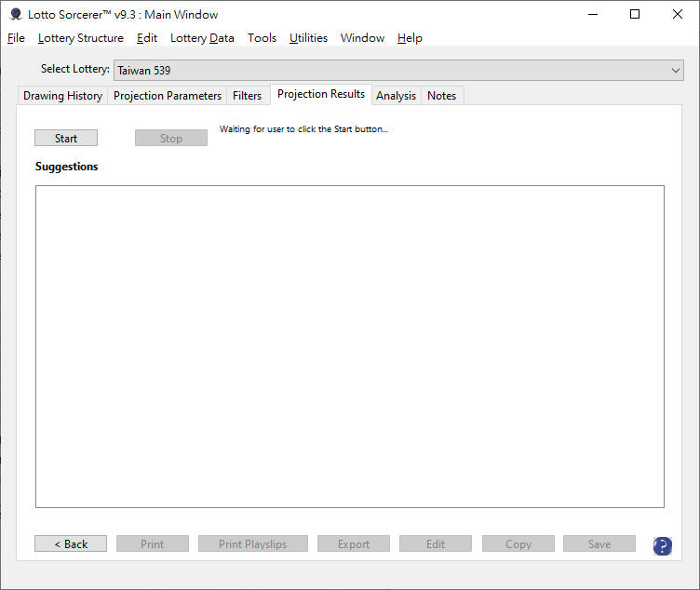Open the Utilities menu
The height and width of the screenshot is (590, 700).
(308, 38)
